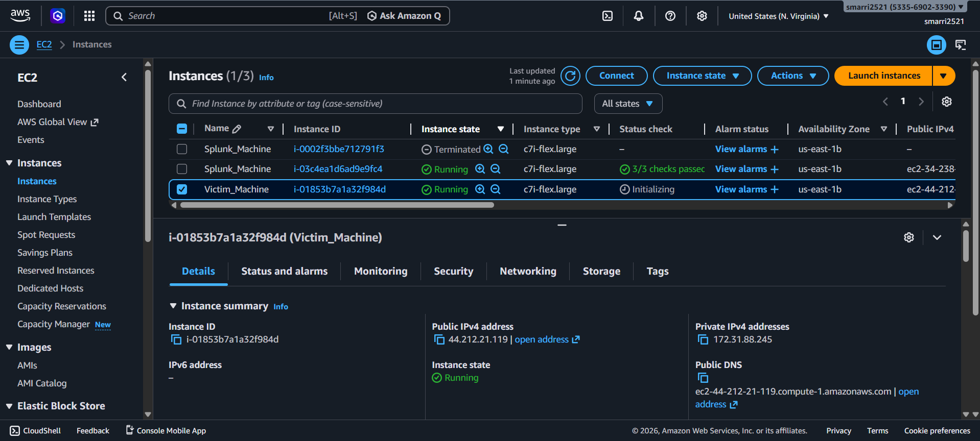980x441 pixels.
Task: Copy the private IPv4 address 172.31.88.245
Action: (703, 340)
